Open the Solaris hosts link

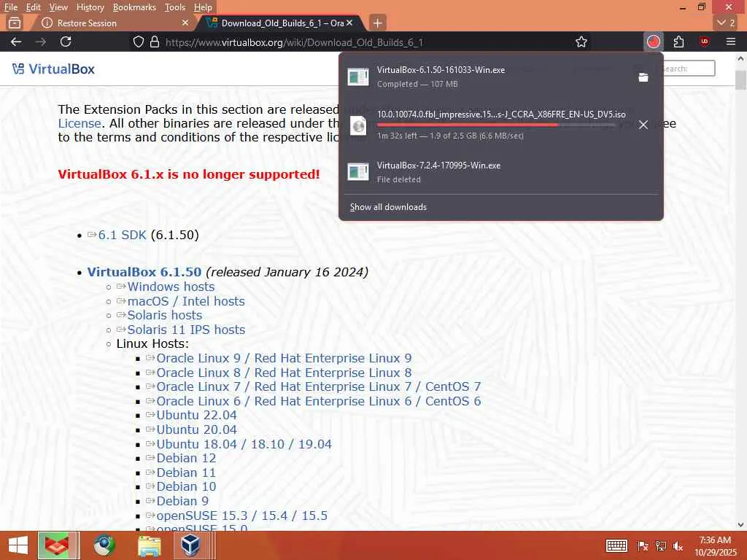[x=164, y=315]
